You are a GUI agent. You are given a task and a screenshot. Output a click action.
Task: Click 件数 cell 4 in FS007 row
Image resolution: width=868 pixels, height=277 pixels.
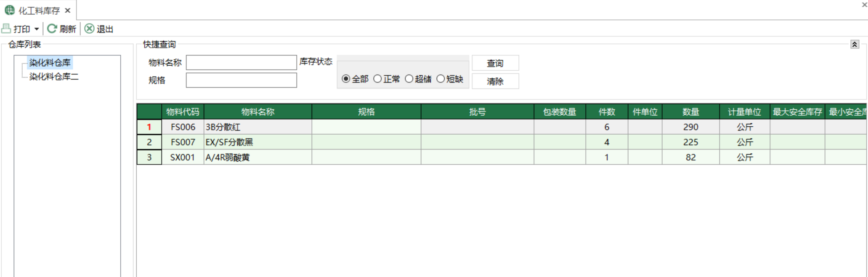click(607, 142)
